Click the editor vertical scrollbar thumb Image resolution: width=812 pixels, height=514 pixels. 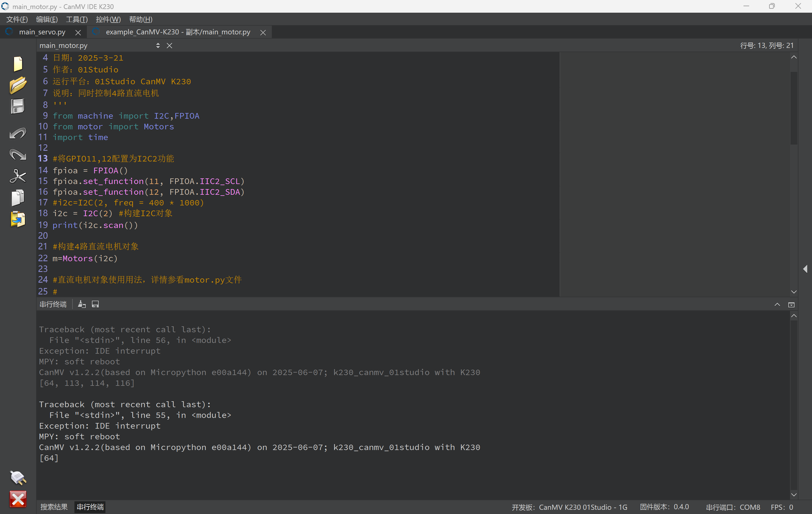(794, 108)
